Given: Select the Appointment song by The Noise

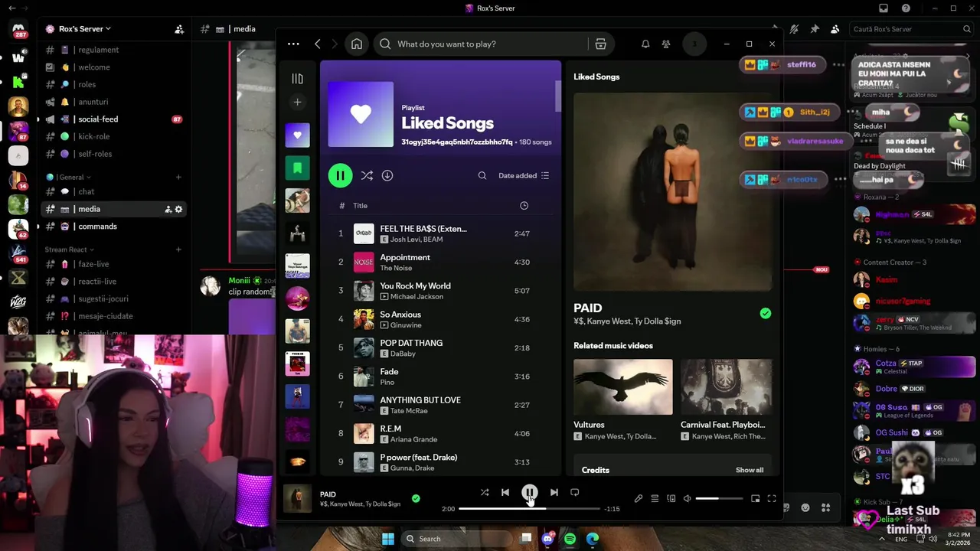Looking at the screenshot, I should pyautogui.click(x=440, y=262).
